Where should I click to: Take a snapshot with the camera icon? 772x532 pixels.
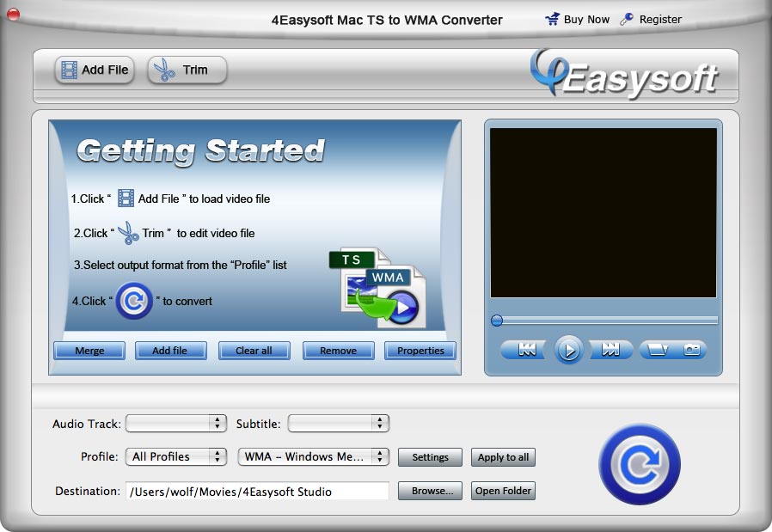click(x=693, y=350)
